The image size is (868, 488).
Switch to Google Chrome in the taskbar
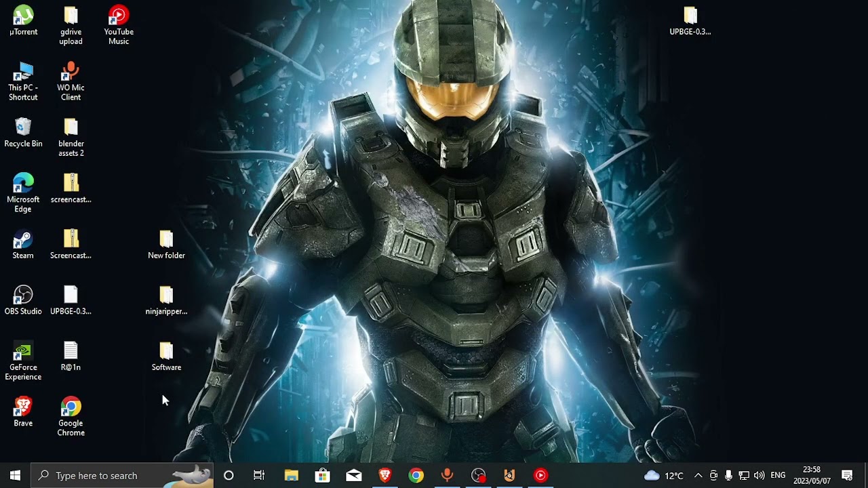click(416, 475)
